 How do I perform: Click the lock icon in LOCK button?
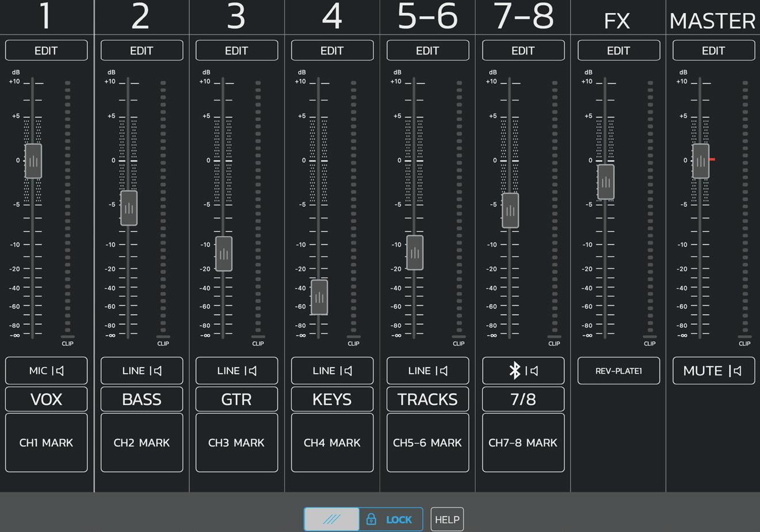point(371,519)
